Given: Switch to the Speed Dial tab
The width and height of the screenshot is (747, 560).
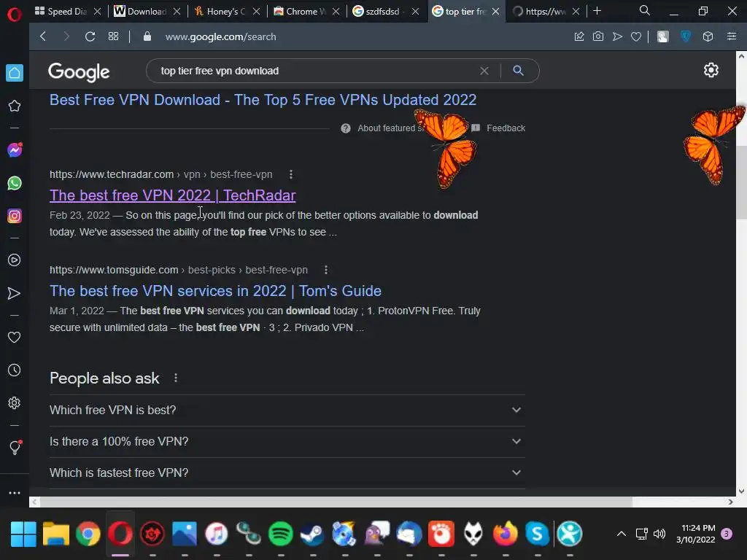Looking at the screenshot, I should [x=66, y=12].
